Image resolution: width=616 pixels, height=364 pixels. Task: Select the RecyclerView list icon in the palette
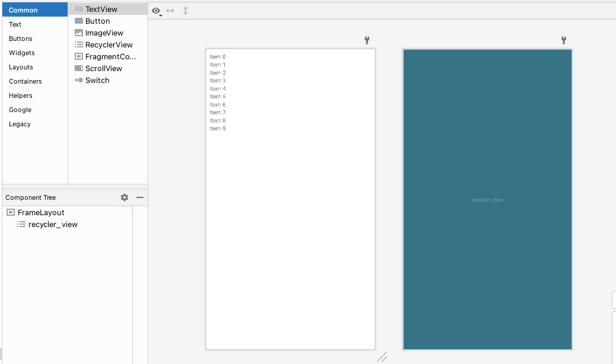coord(79,44)
